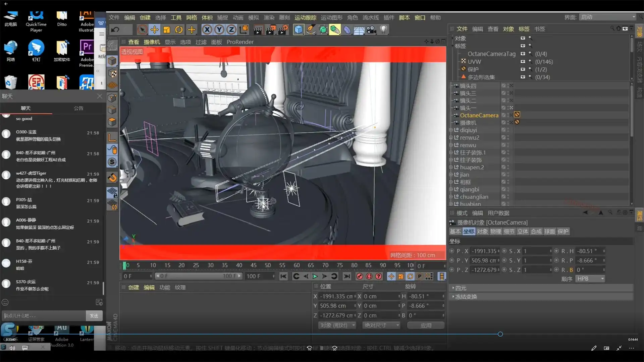Viewport: 644px width, 362px height.
Task: Expand the diqiuyi object tree
Action: 451,130
